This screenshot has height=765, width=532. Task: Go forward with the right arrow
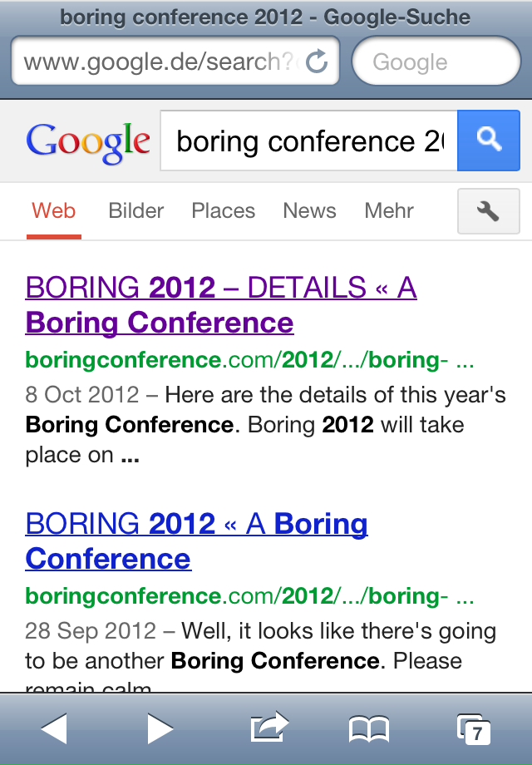click(160, 729)
